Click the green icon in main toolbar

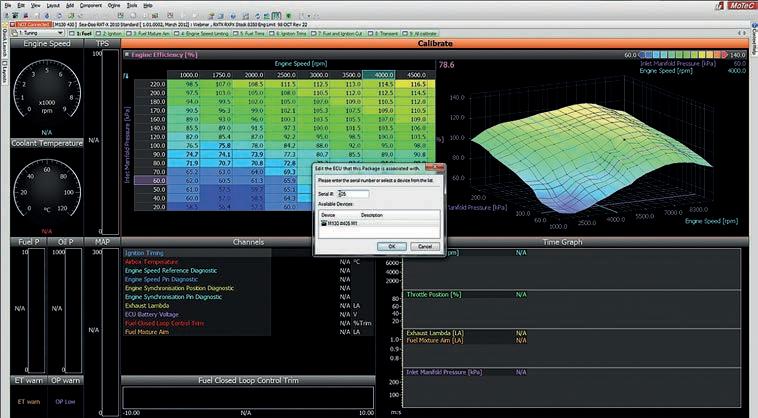click(289, 15)
